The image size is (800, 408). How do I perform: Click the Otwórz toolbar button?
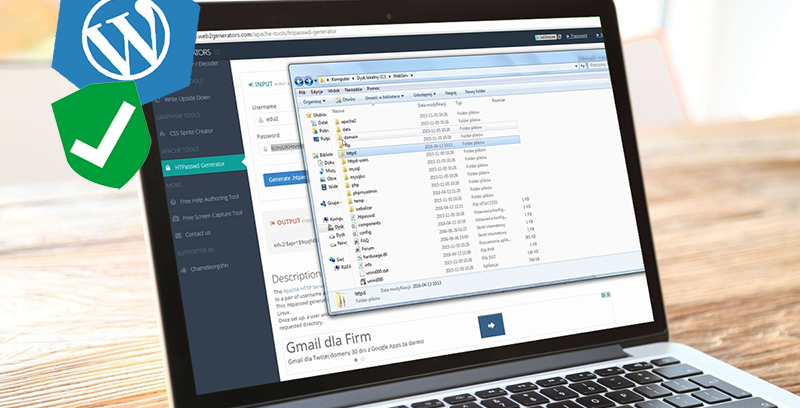pos(345,99)
